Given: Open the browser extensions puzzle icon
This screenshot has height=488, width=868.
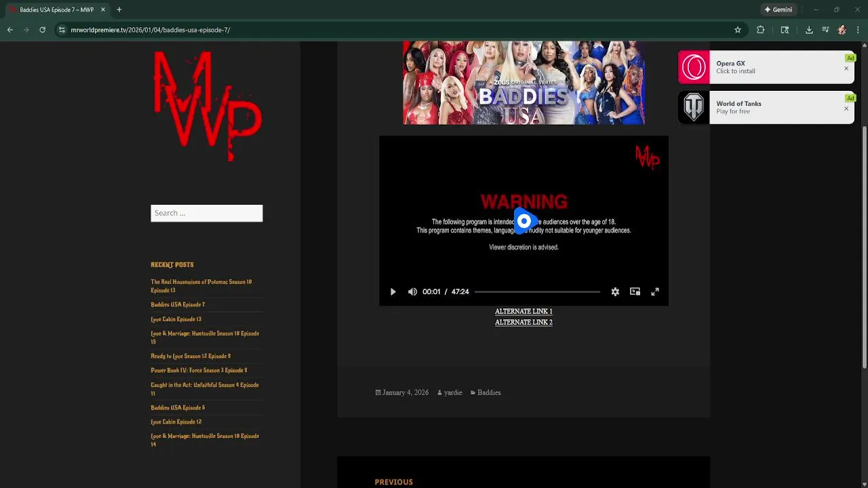Looking at the screenshot, I should coord(760,30).
